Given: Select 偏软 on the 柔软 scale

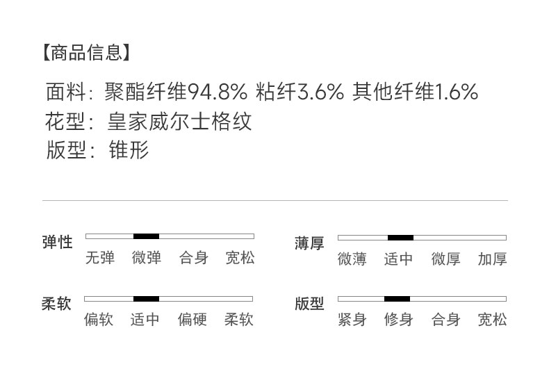Looking at the screenshot, I should point(99,320).
